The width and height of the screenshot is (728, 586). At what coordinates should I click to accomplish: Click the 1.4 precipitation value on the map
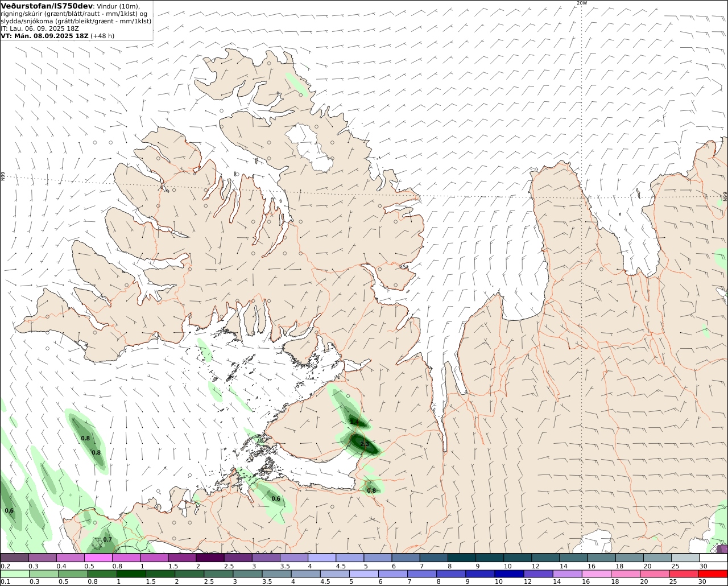[x=354, y=422]
